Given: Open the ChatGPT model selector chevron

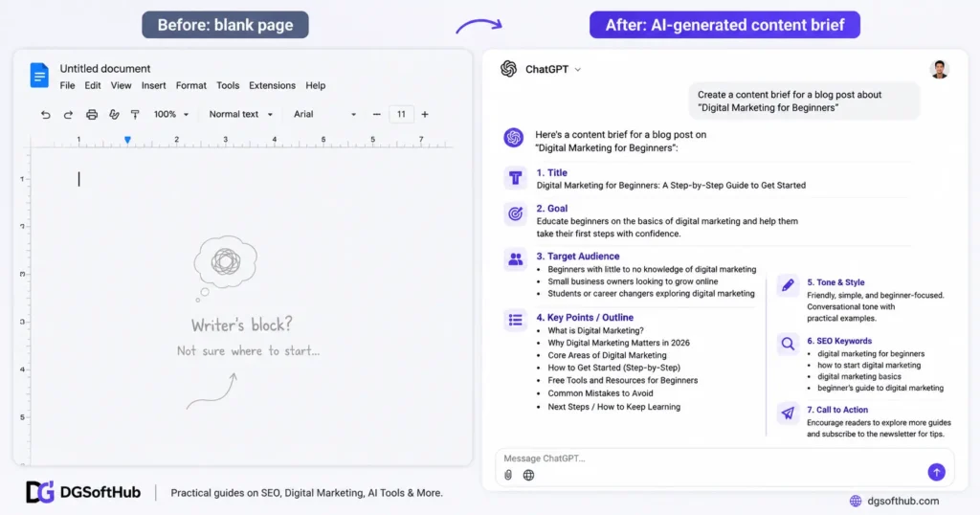Looking at the screenshot, I should click(x=577, y=69).
